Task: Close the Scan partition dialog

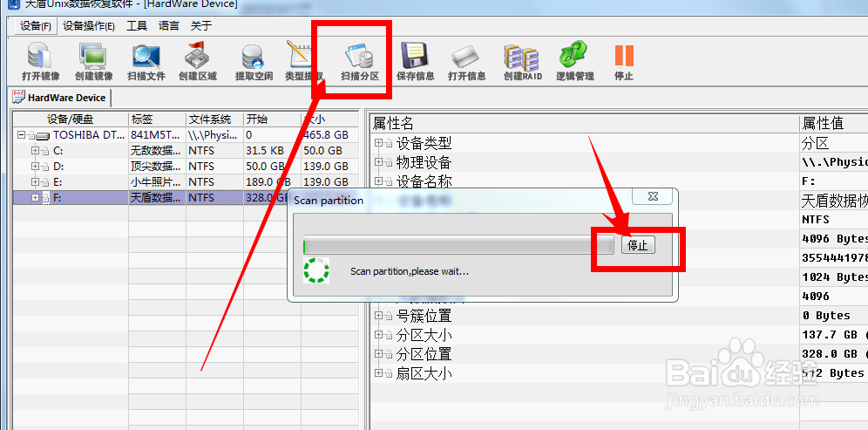Action: pyautogui.click(x=654, y=197)
